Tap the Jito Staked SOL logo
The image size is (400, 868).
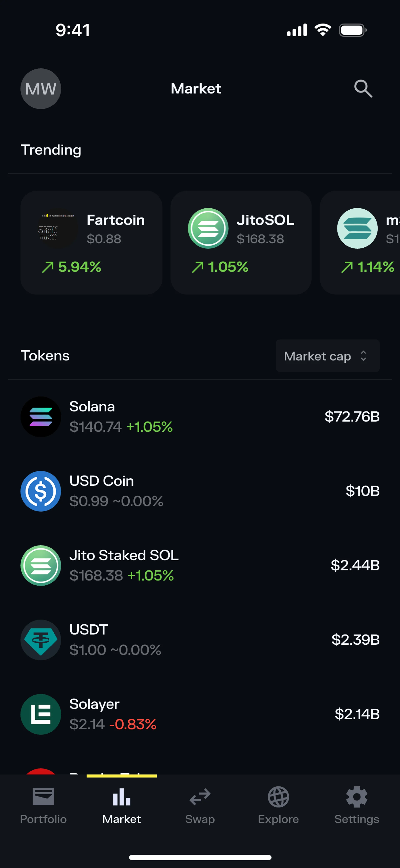41,565
